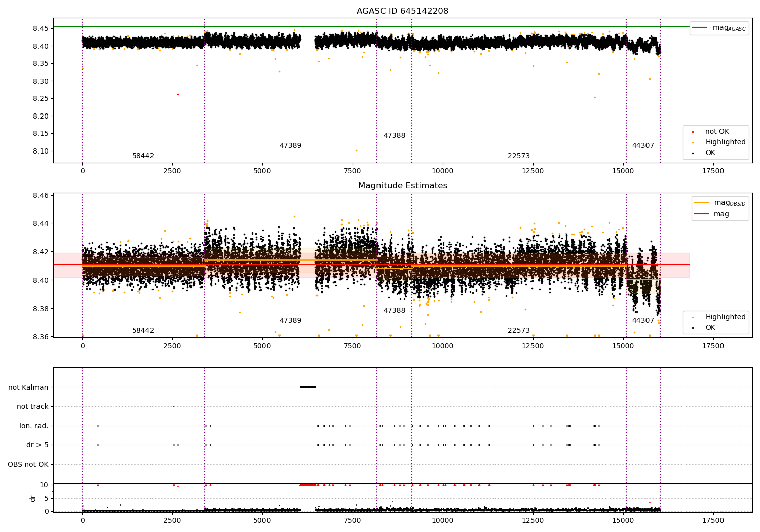
Task: Click the 'not track' axis label
Action: click(x=32, y=406)
